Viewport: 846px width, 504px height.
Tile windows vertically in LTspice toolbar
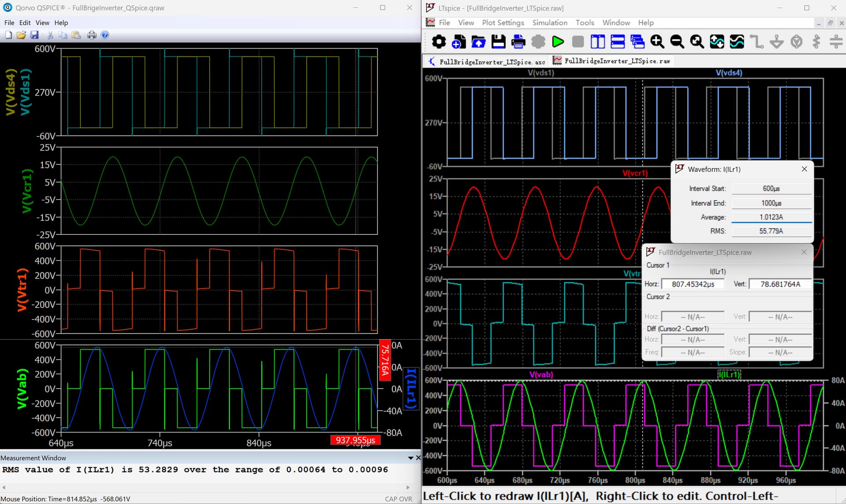(x=597, y=42)
